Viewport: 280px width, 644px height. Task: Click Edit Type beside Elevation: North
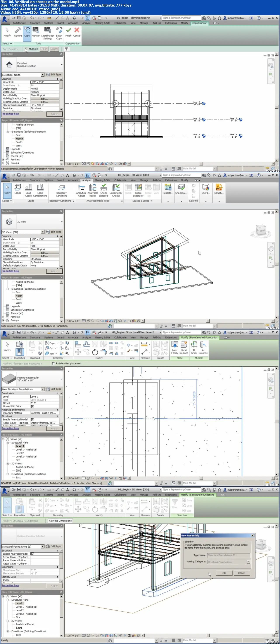click(54, 75)
